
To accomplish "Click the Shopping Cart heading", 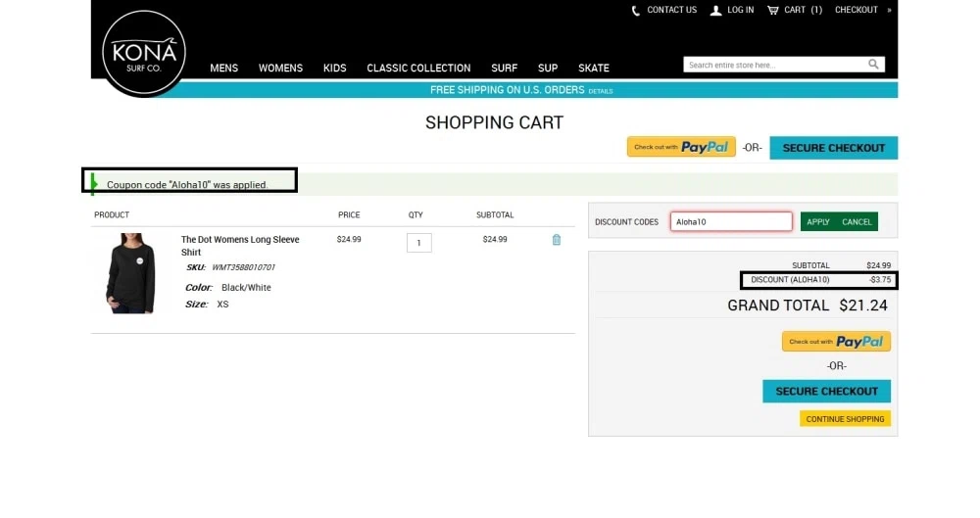I will pyautogui.click(x=494, y=122).
